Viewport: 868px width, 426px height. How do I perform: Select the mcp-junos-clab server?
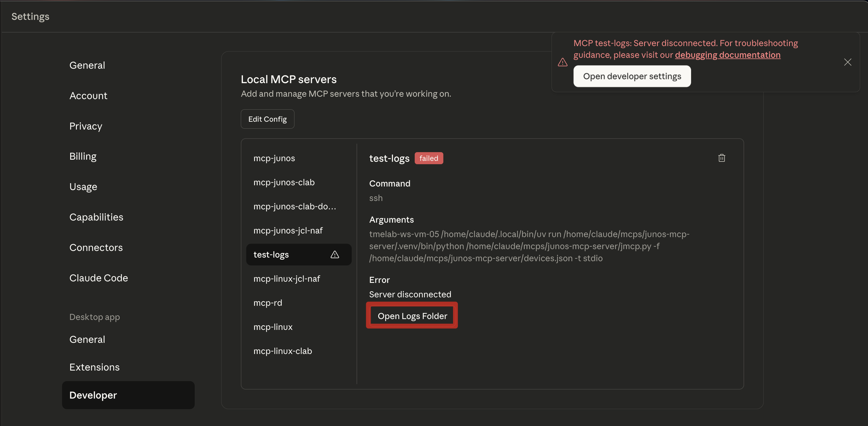pyautogui.click(x=299, y=182)
